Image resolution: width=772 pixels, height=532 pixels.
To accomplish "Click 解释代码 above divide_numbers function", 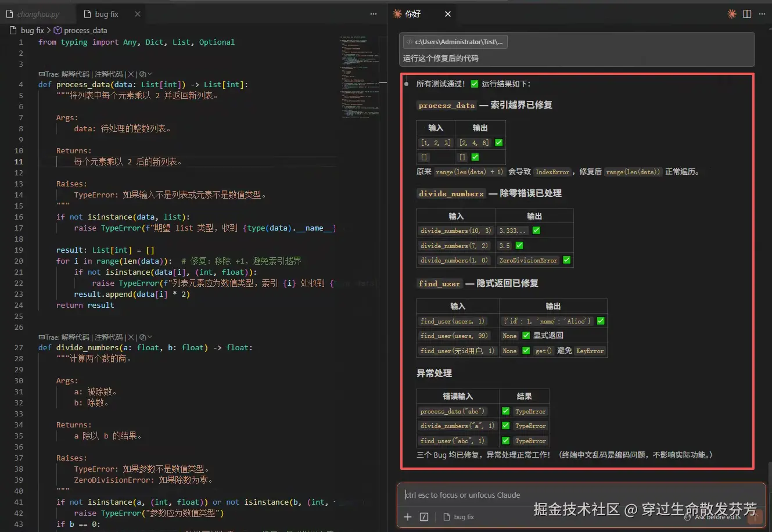I will tap(76, 337).
